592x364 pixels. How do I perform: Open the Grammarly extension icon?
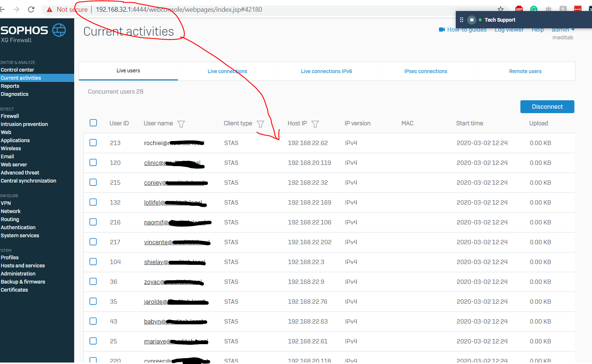click(534, 9)
